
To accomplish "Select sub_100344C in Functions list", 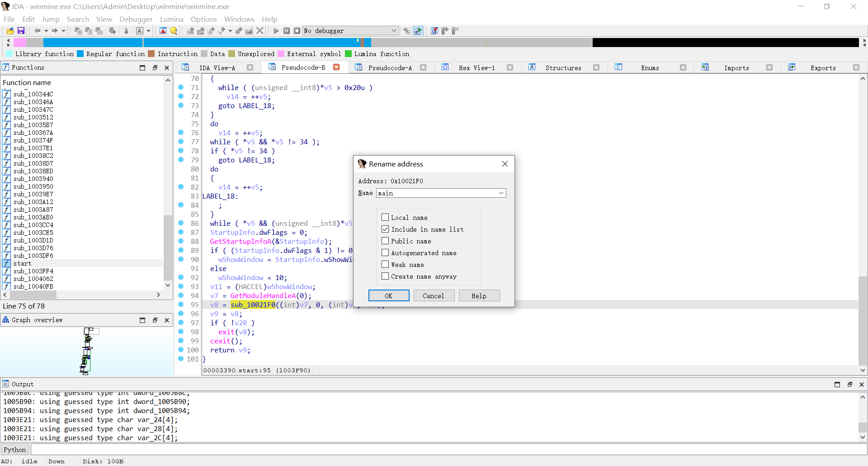I will (x=82, y=94).
